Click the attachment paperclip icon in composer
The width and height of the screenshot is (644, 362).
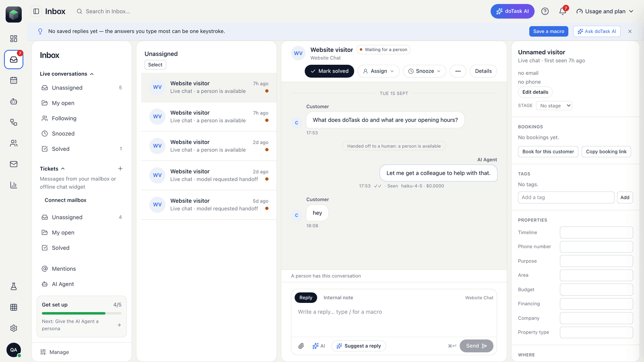[x=301, y=346]
